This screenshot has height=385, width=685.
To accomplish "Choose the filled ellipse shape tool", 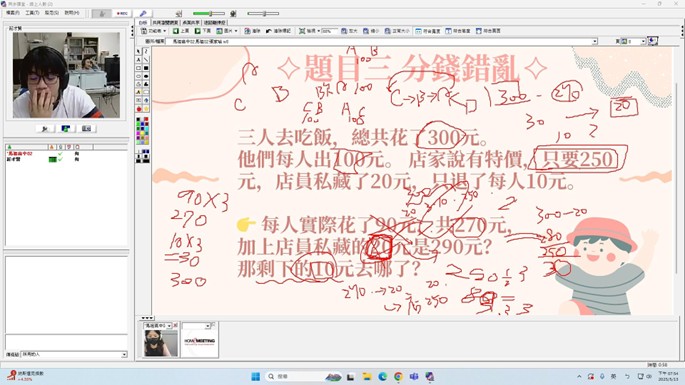I will click(146, 76).
